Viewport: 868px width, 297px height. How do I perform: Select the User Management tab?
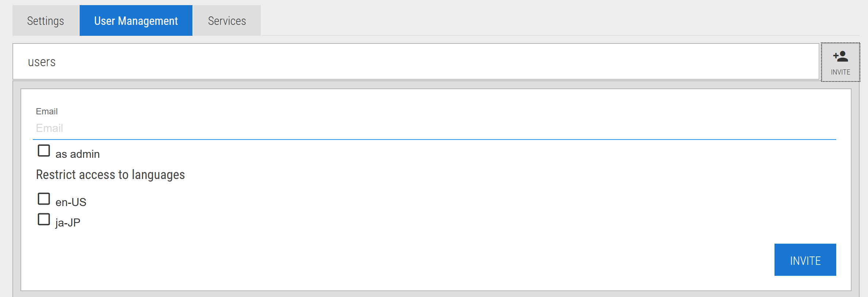click(136, 20)
